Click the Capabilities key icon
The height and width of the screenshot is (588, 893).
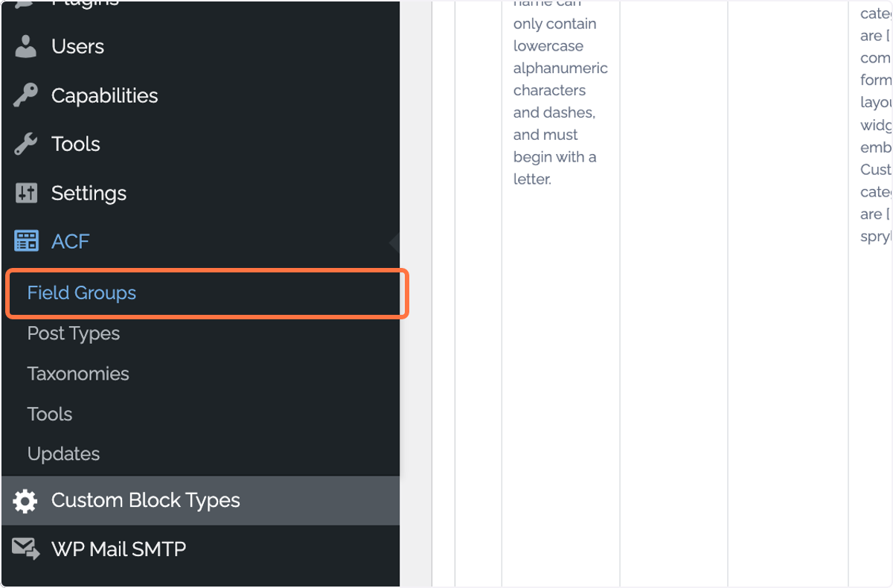pos(26,95)
